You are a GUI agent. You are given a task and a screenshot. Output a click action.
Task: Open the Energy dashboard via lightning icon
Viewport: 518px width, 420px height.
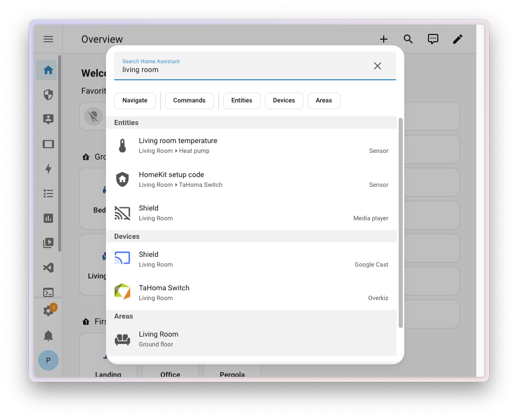tap(48, 169)
